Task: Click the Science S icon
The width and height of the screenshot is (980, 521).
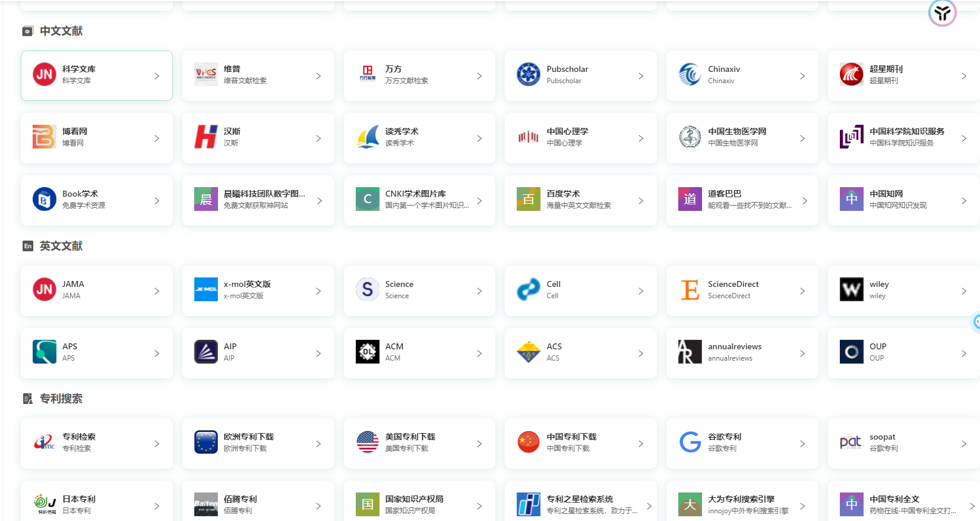Action: [x=368, y=290]
